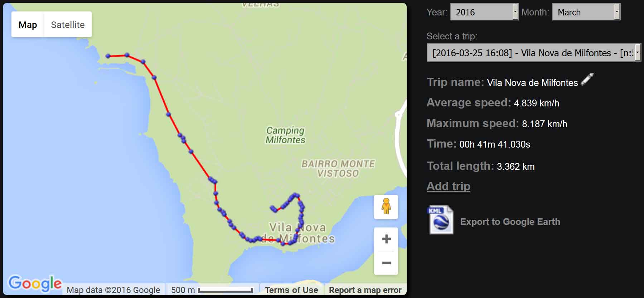Open the Month dropdown showing March
Screen dimensions: 644x298
(x=586, y=12)
